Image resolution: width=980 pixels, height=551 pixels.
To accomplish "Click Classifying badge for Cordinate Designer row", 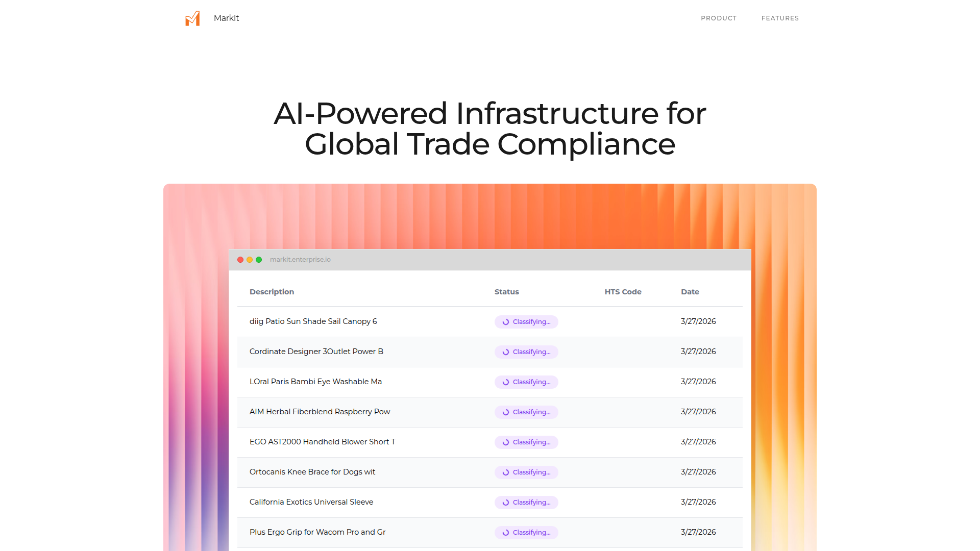I will pyautogui.click(x=526, y=352).
